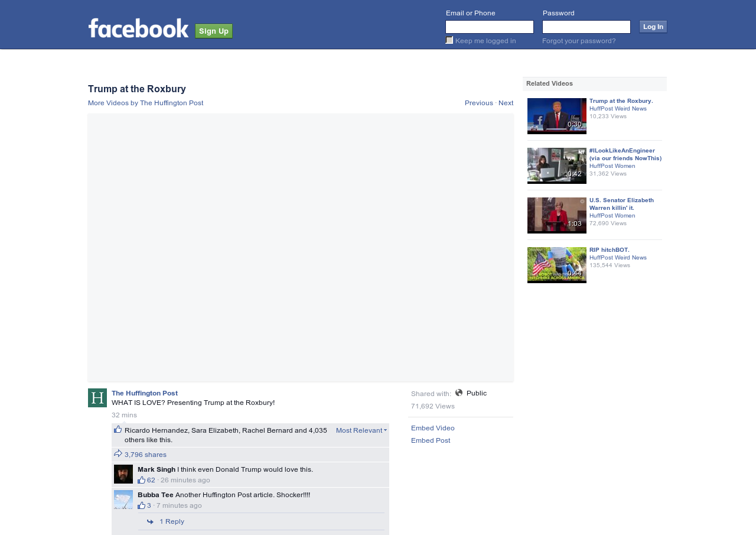Image resolution: width=756 pixels, height=535 pixels.
Task: Click the Log In button
Action: tap(653, 27)
